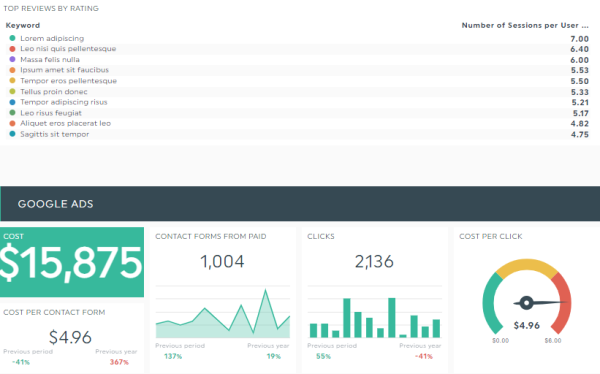Click the Contact Forms From Paid title
This screenshot has width=600, height=374.
pyautogui.click(x=210, y=236)
